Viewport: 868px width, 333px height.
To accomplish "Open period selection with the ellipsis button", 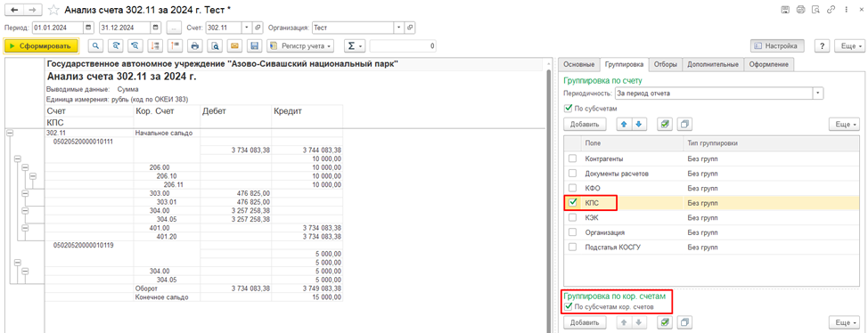I will click(174, 27).
